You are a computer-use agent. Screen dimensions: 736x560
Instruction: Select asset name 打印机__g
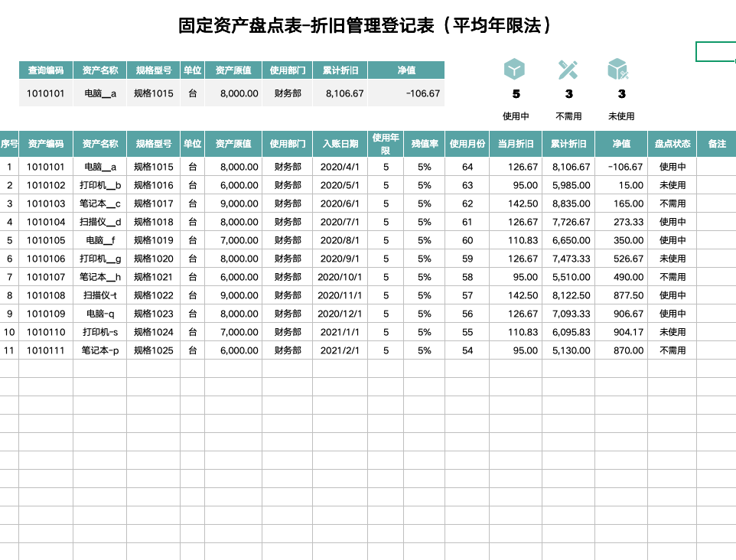(99, 259)
